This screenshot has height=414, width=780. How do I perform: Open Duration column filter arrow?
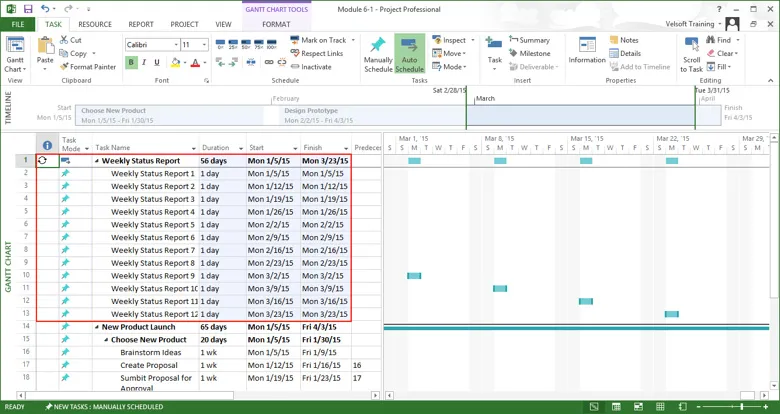[x=241, y=148]
